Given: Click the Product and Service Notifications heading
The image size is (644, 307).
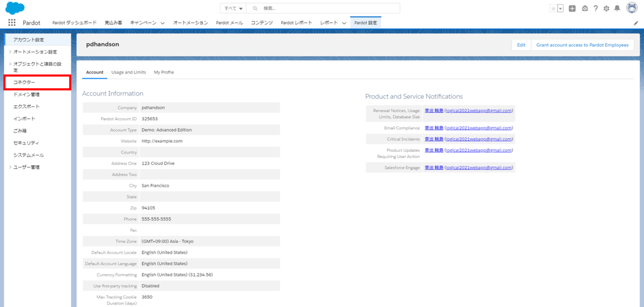Looking at the screenshot, I should point(414,97).
